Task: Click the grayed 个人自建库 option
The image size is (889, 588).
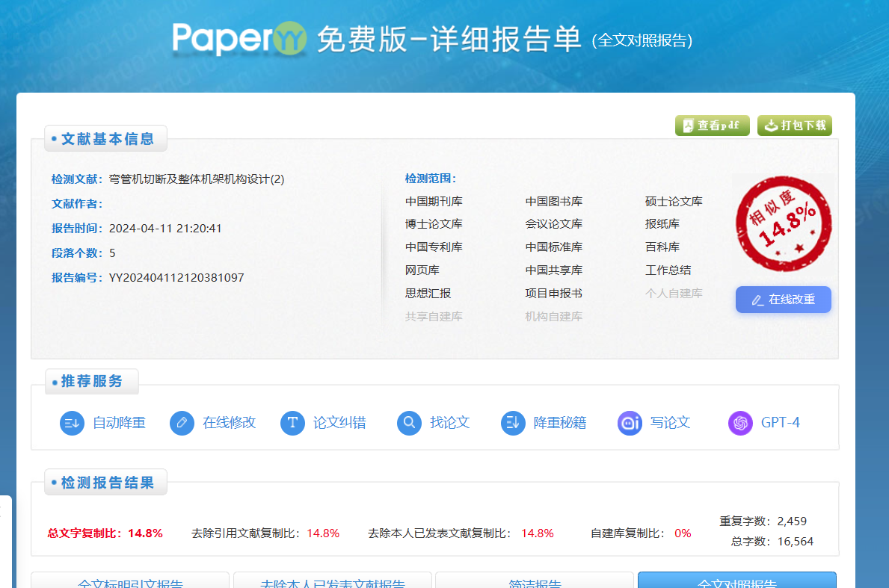Action: [x=675, y=293]
